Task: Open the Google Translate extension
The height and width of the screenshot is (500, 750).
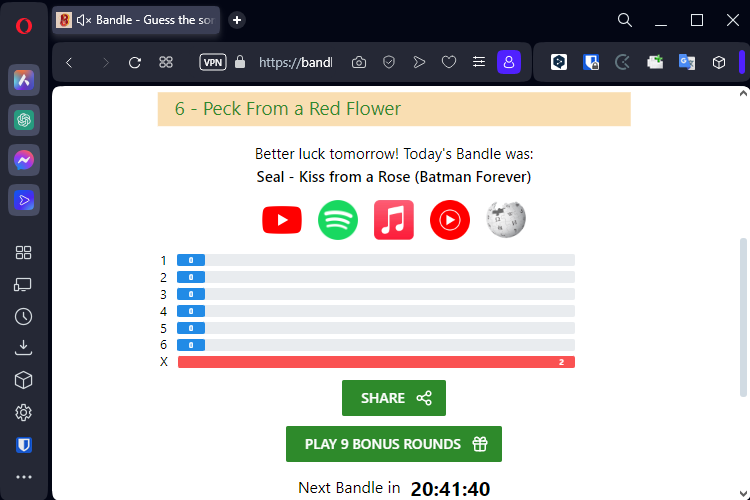Action: point(687,62)
